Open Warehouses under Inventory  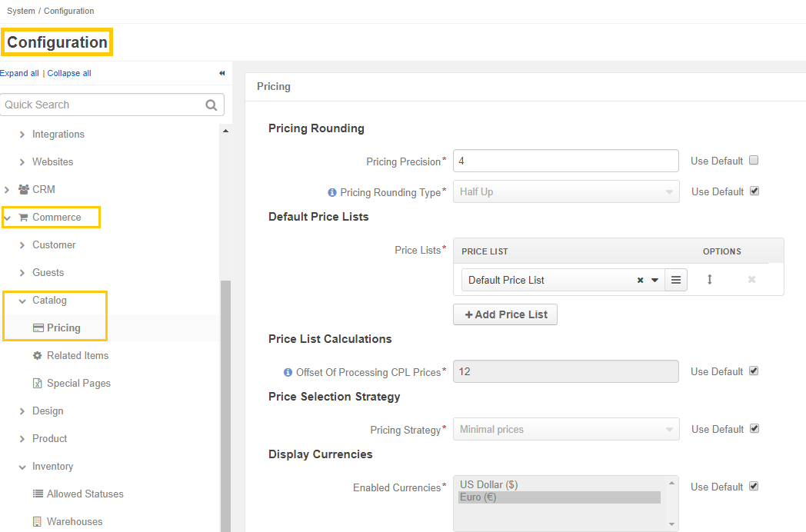point(75,522)
